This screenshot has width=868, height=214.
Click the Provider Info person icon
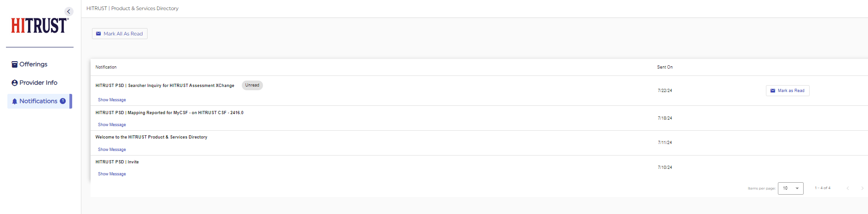click(15, 83)
